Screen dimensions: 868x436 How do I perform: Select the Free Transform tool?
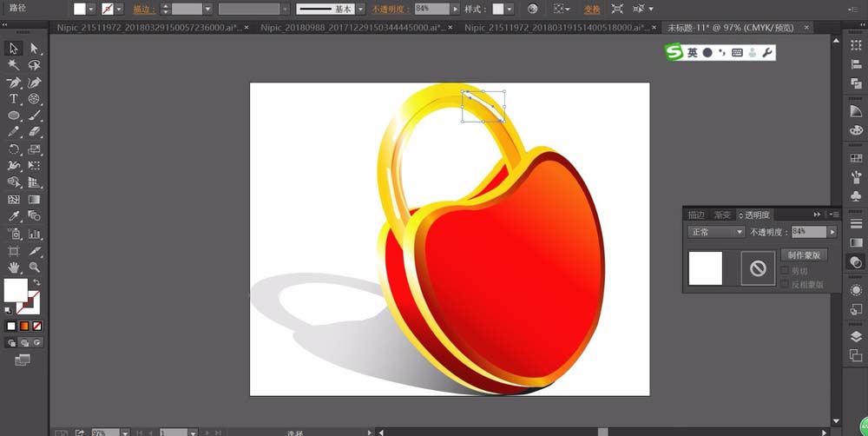tap(35, 166)
